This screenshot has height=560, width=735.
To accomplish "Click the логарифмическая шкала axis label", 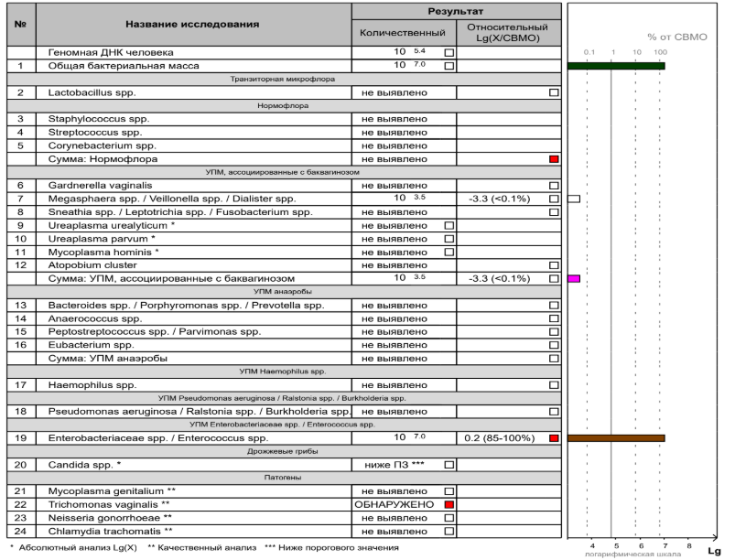I will [x=632, y=555].
